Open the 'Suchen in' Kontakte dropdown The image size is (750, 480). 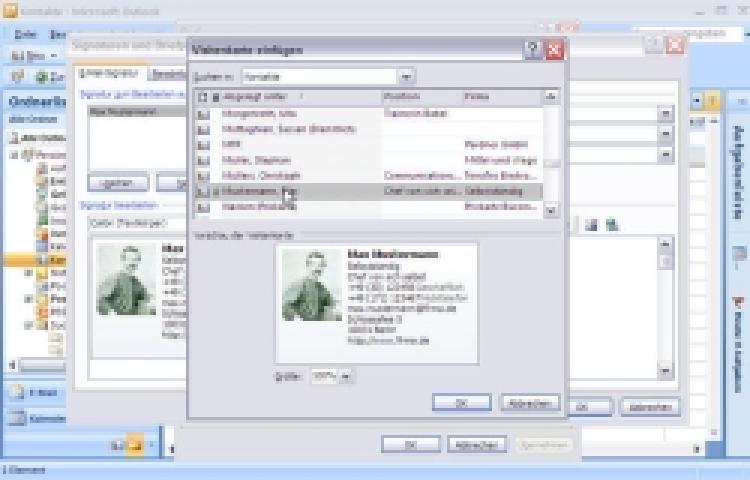(406, 76)
